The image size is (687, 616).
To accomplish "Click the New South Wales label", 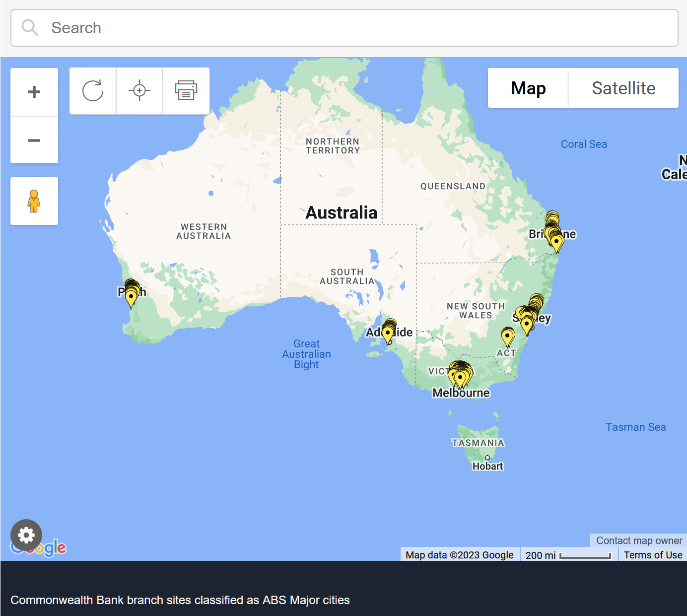I will (476, 311).
